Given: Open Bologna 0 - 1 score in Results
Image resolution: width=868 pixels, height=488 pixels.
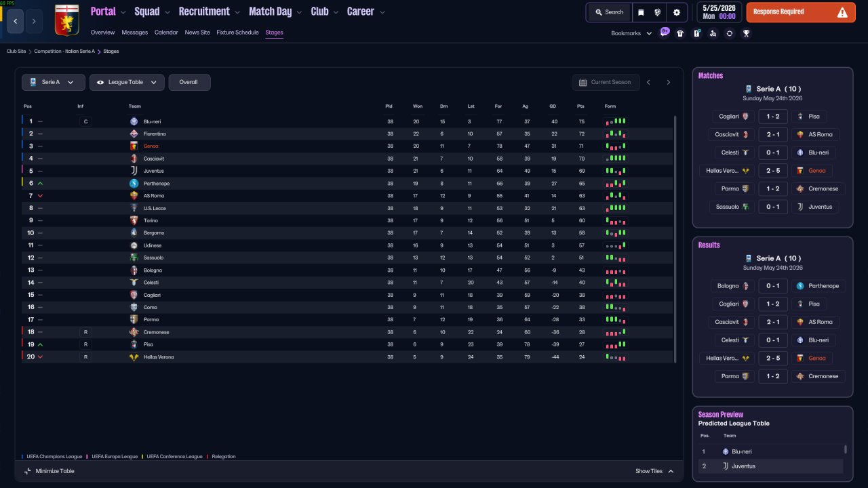Looking at the screenshot, I should click(773, 286).
